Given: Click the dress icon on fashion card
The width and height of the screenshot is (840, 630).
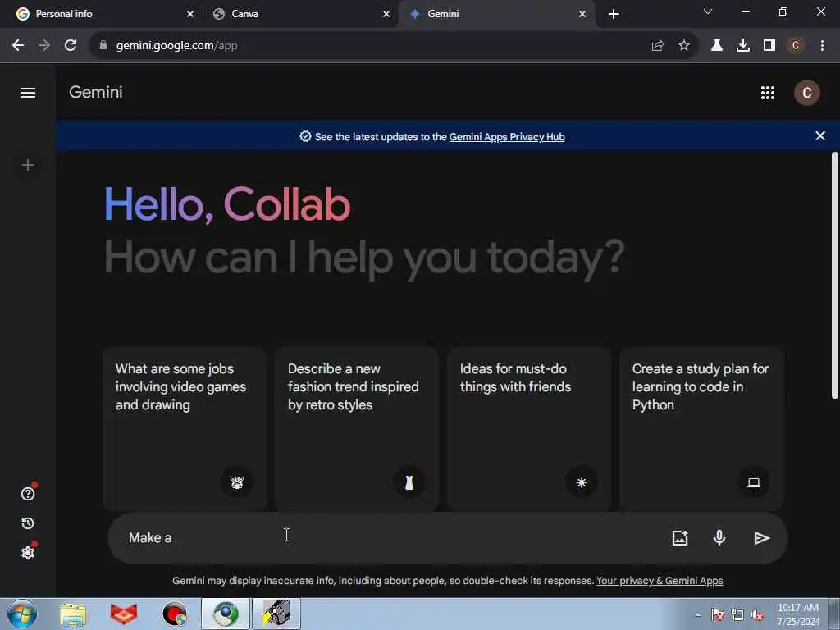Looking at the screenshot, I should (409, 482).
